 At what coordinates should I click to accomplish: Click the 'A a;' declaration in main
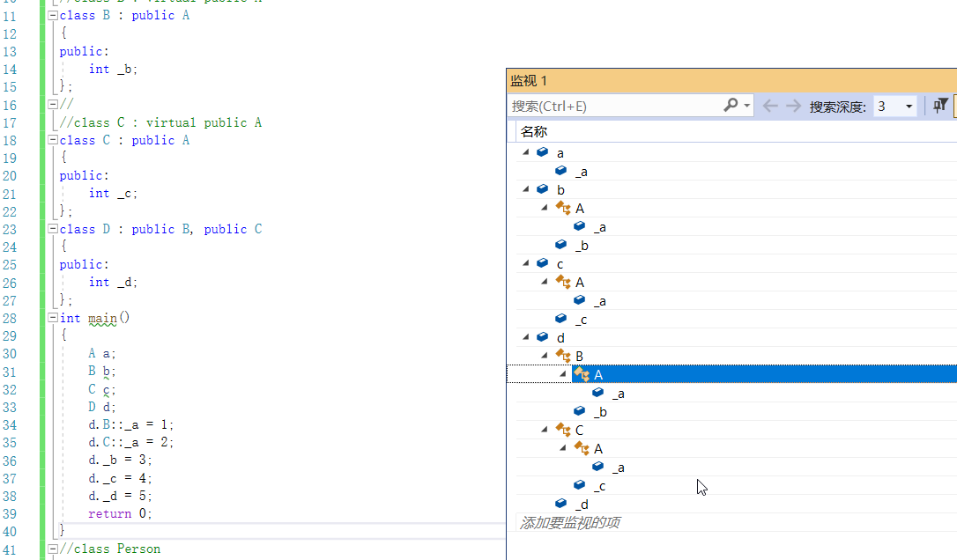(x=102, y=353)
